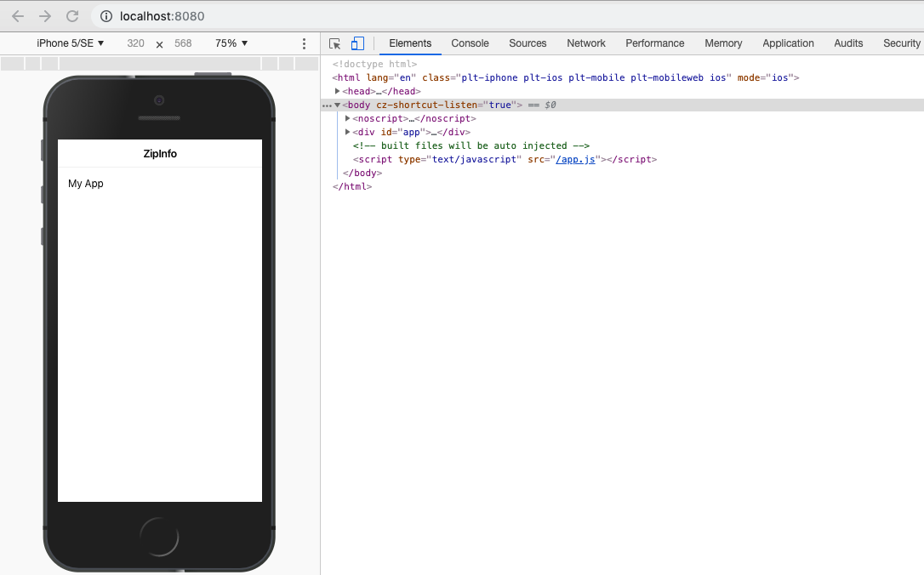Click the three dots beside body line
This screenshot has height=575, width=924.
pyautogui.click(x=327, y=105)
